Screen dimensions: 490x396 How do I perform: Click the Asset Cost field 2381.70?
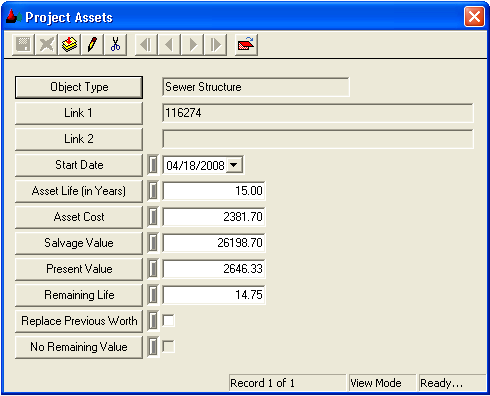(x=214, y=217)
